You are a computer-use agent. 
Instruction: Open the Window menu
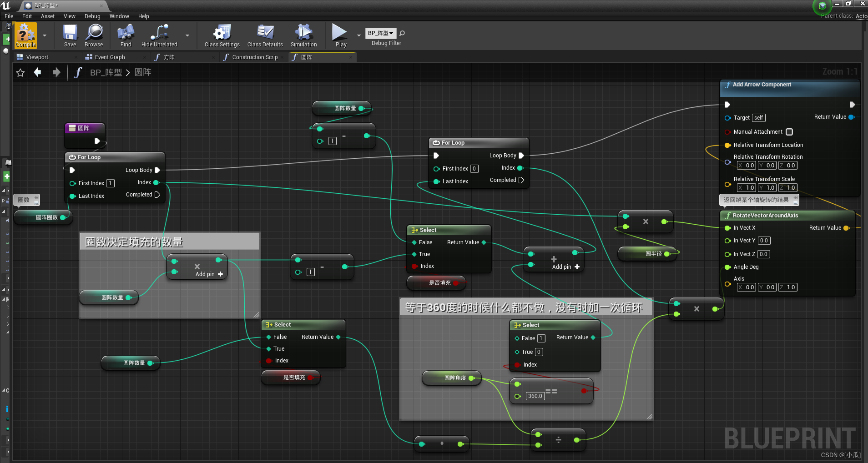point(119,16)
